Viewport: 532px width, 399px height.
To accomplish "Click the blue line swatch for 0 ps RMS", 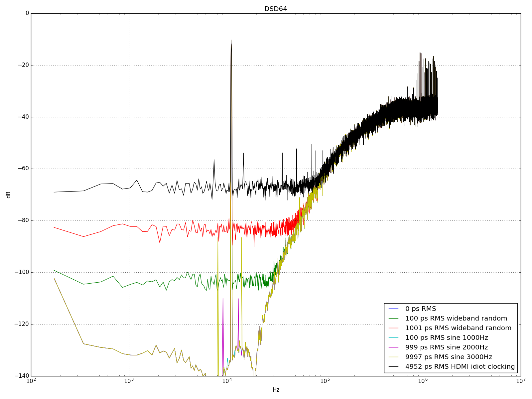I will click(x=393, y=309).
